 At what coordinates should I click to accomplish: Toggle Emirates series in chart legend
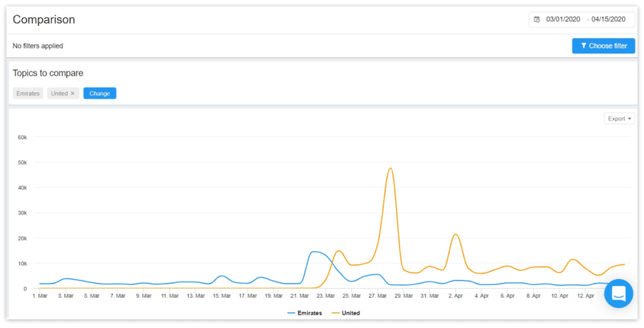point(309,313)
